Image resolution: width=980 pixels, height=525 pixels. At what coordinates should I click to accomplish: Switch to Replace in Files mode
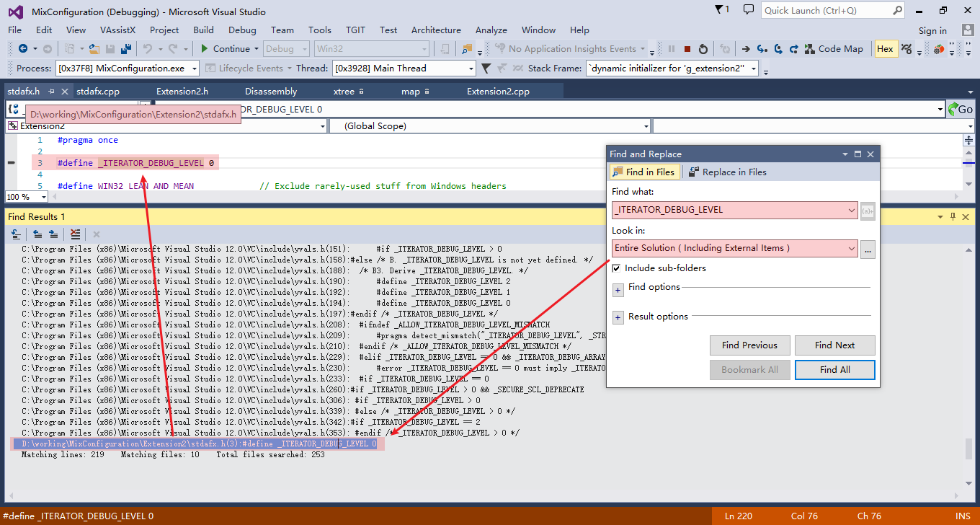click(x=727, y=172)
